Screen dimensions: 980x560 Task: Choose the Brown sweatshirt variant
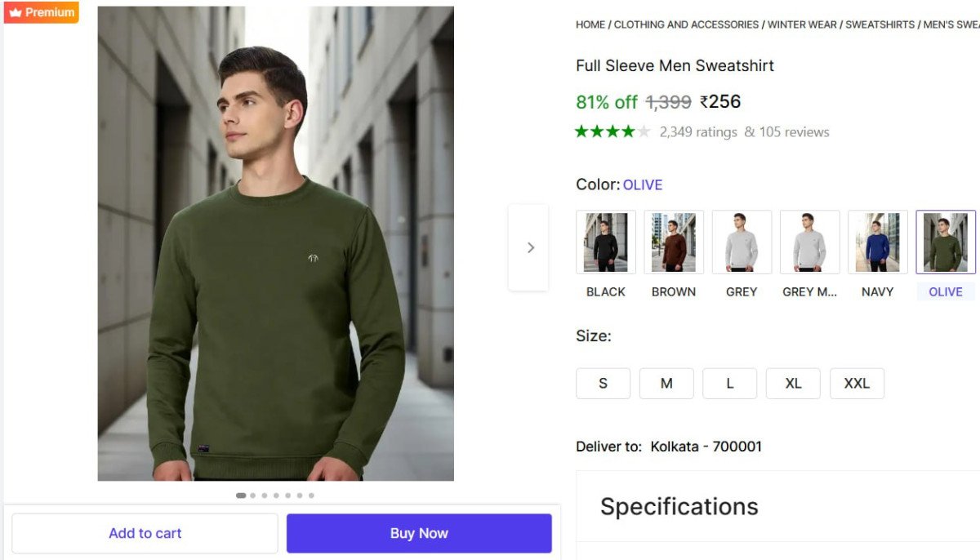(674, 242)
